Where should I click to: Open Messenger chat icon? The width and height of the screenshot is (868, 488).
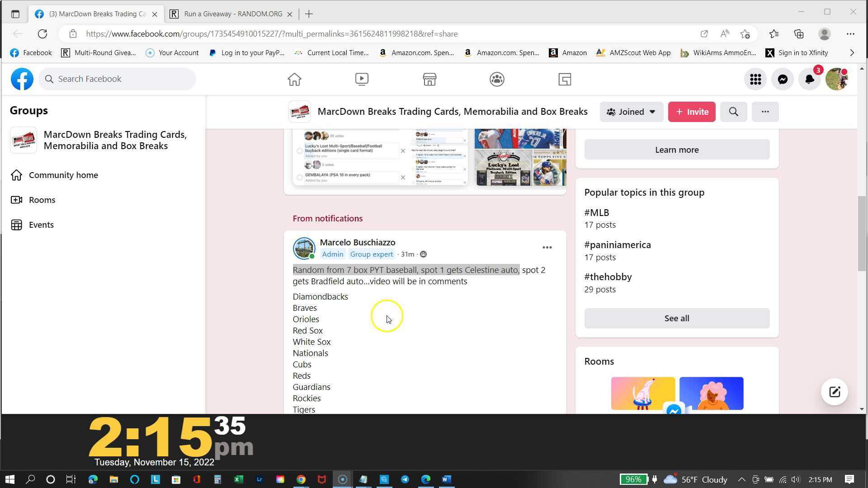[783, 79]
